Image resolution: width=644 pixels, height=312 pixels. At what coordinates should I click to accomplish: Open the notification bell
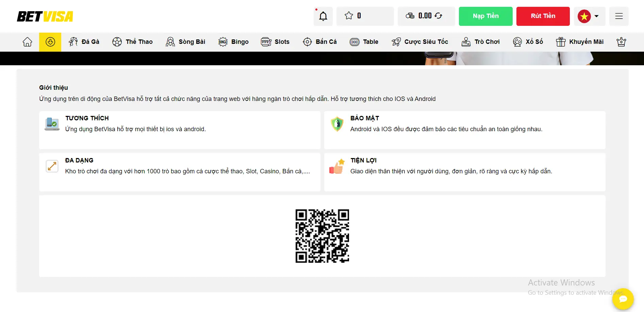pyautogui.click(x=323, y=16)
